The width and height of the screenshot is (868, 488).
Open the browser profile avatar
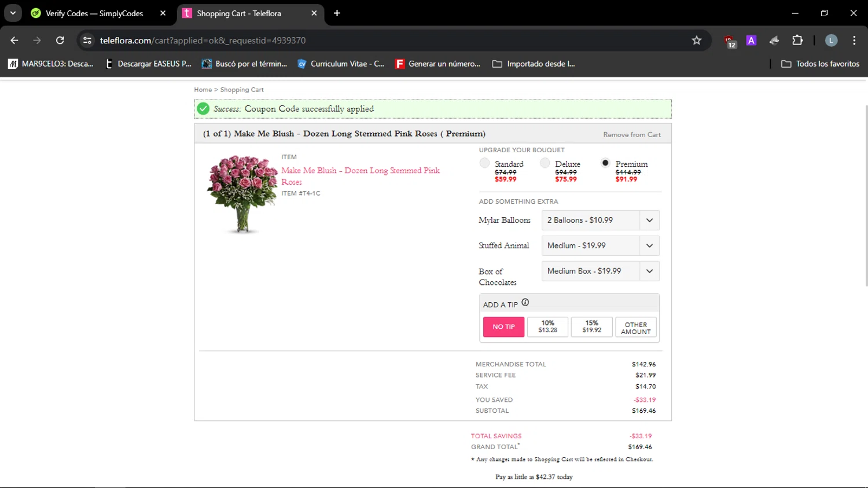tap(831, 41)
